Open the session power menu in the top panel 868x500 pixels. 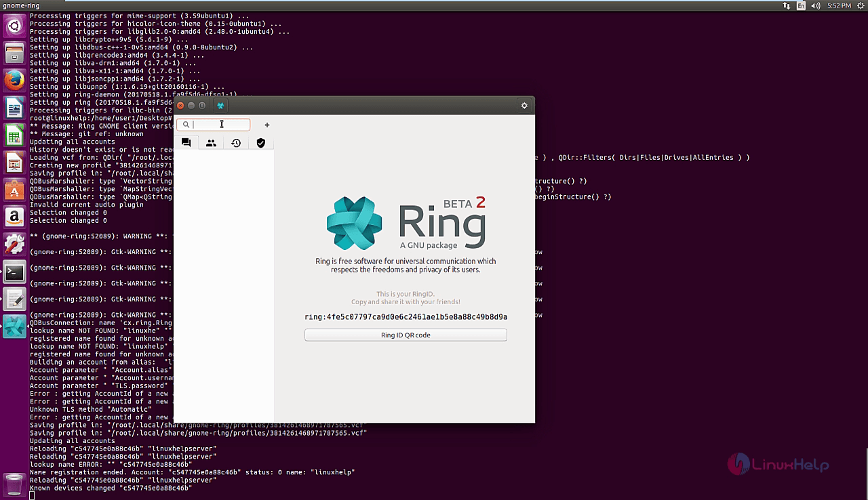point(859,5)
